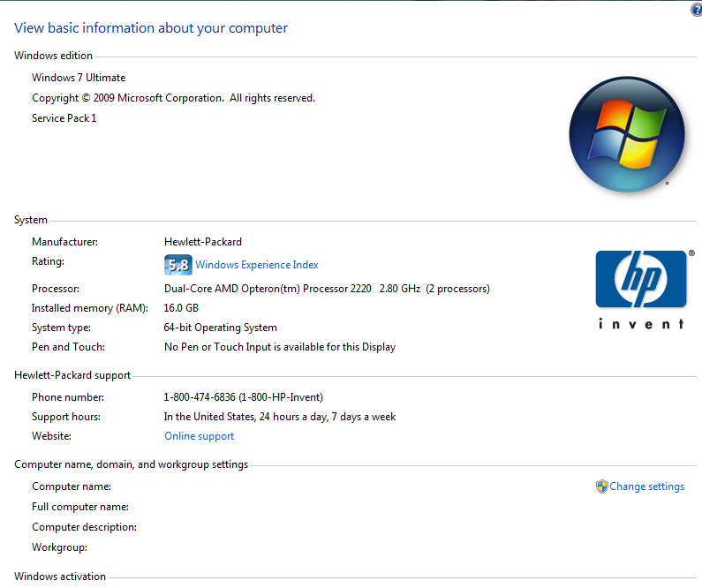Image resolution: width=702 pixels, height=588 pixels.
Task: Click the Service Pack 1 text
Action: click(64, 118)
